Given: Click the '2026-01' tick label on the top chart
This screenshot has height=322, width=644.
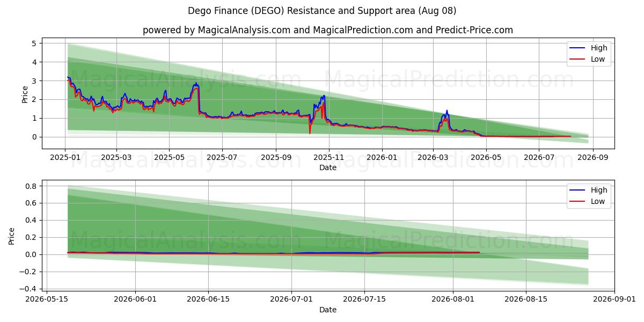Looking at the screenshot, I should [x=382, y=157].
